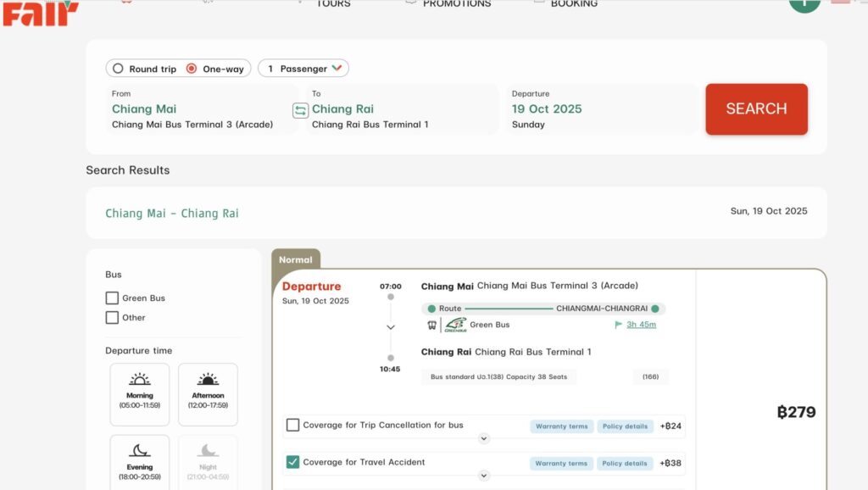Open the 3h 45m duration link
Image resolution: width=868 pixels, height=490 pixels.
[x=641, y=325]
